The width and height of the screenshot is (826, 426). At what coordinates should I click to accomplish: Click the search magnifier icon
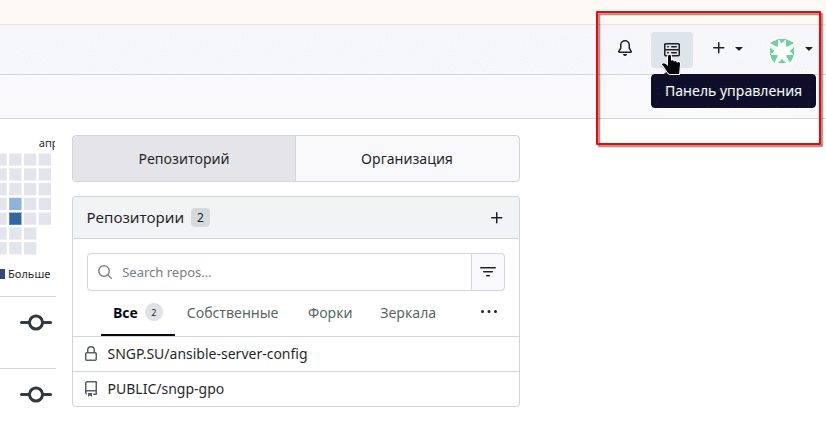point(105,272)
